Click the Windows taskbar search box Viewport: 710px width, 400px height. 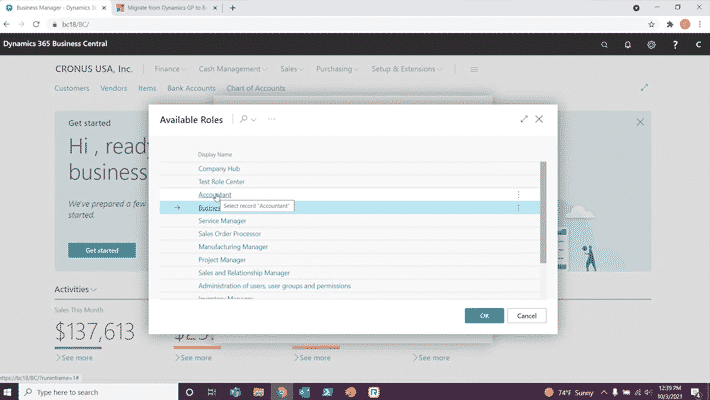(99, 392)
